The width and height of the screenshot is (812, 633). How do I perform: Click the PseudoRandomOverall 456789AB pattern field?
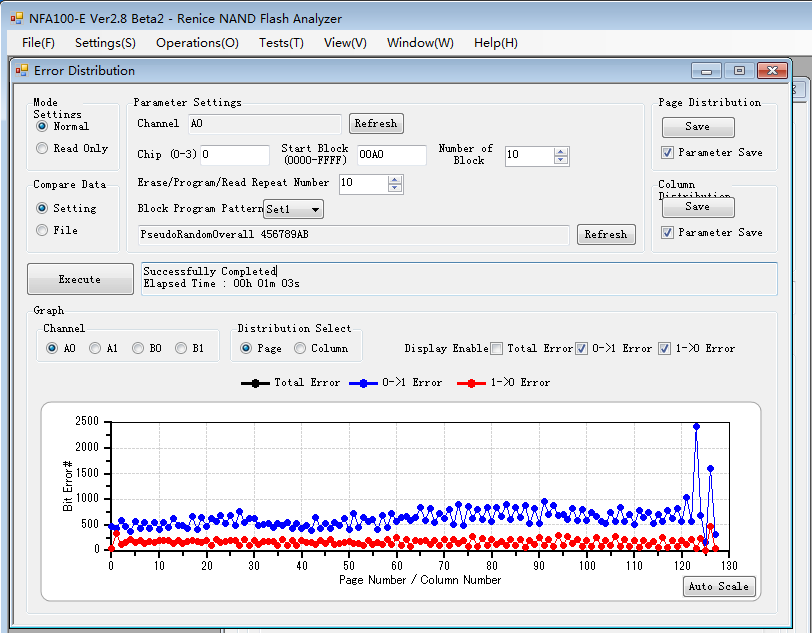354,235
